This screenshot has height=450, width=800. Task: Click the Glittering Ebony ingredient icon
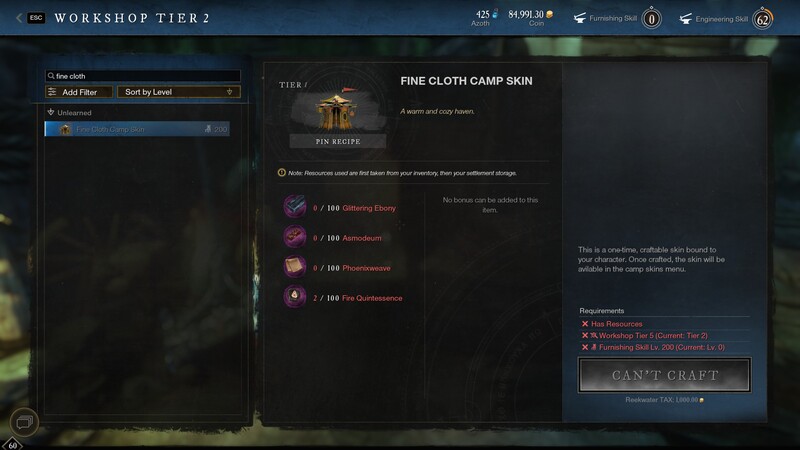click(x=295, y=207)
